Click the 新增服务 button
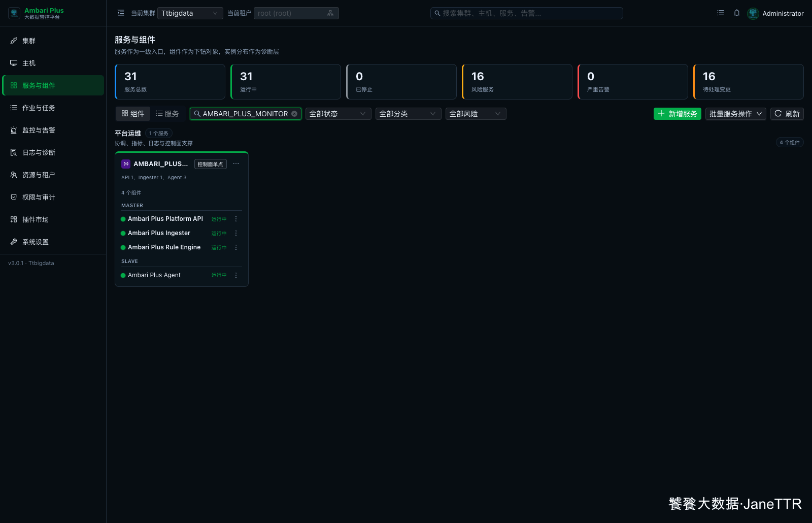Viewport: 812px width, 523px height. (678, 114)
